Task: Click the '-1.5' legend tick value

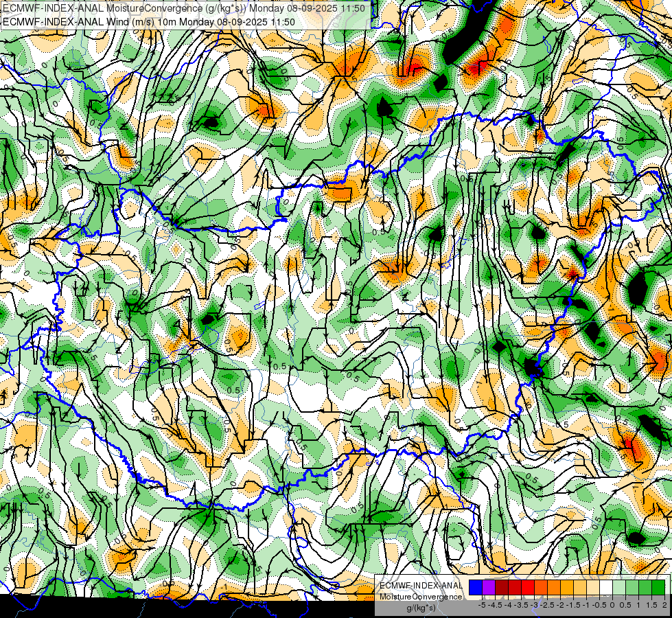Action: tap(573, 605)
